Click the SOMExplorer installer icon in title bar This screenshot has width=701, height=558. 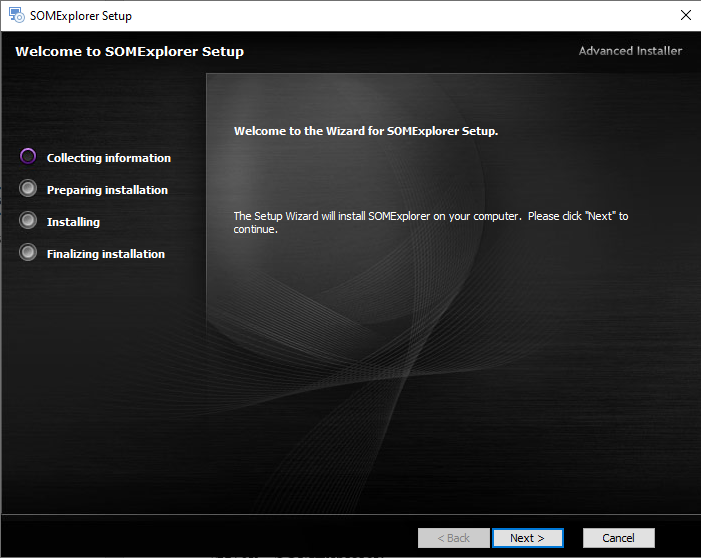click(17, 16)
